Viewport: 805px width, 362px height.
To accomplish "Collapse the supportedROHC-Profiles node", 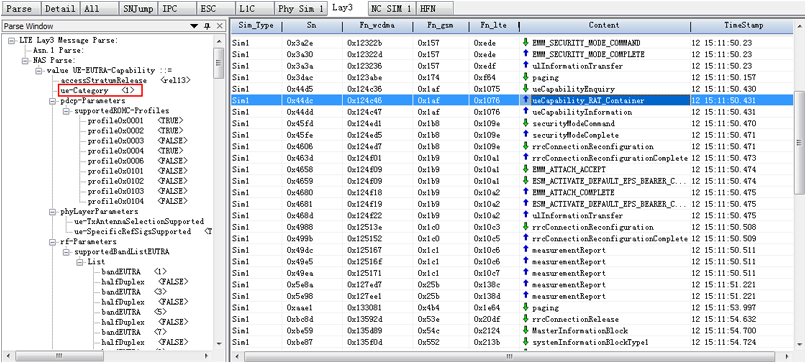I will click(x=66, y=111).
